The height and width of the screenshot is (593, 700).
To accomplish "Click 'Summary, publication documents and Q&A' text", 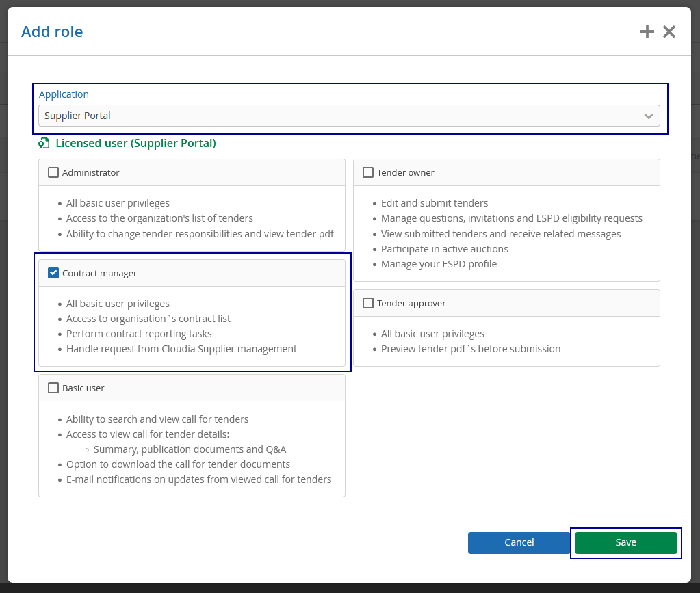I will click(x=190, y=449).
